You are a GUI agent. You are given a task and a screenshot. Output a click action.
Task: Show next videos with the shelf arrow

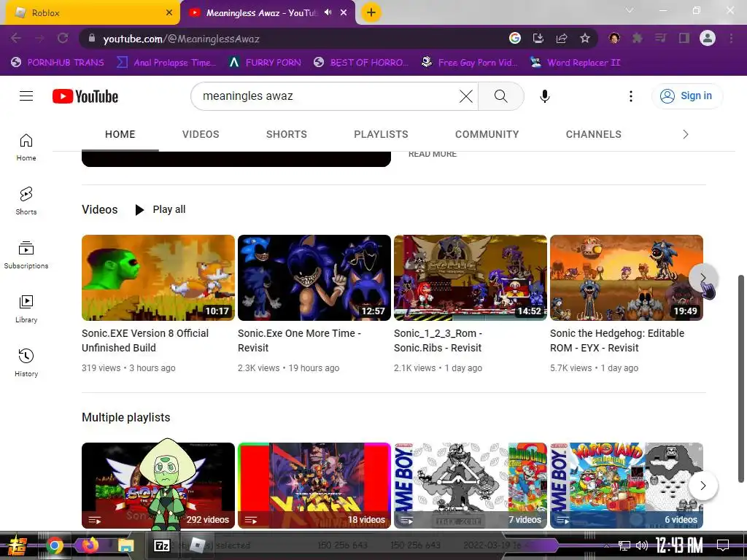coord(703,278)
